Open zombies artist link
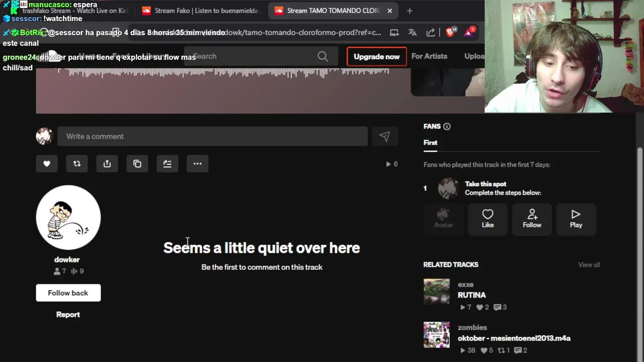Screen dimensions: 644x362 pyautogui.click(x=472, y=327)
